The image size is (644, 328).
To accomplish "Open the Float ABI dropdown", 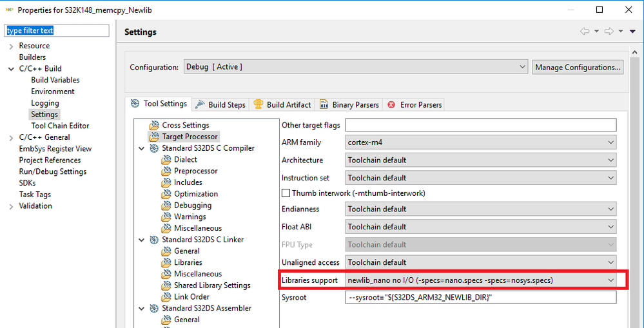I will point(480,227).
